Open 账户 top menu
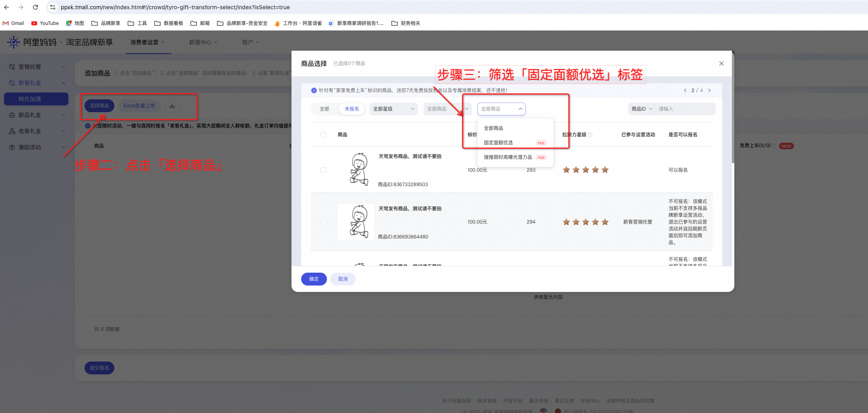868x413 pixels. (x=251, y=42)
